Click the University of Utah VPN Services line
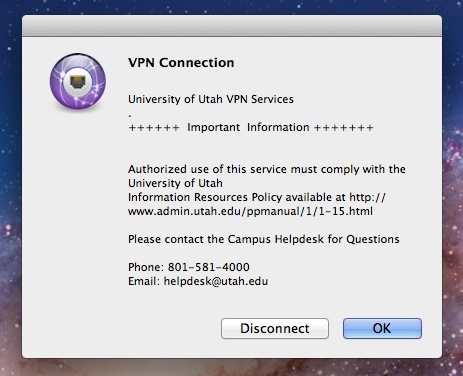The height and width of the screenshot is (376, 463). tap(211, 99)
